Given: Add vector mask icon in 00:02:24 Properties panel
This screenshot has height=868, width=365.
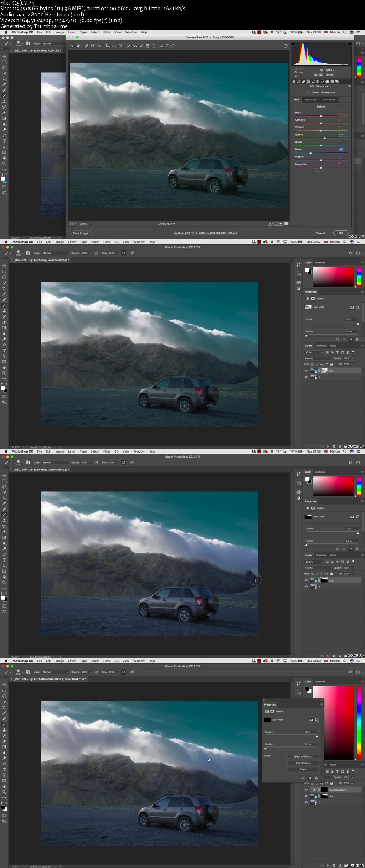Looking at the screenshot, I should pyautogui.click(x=358, y=307).
